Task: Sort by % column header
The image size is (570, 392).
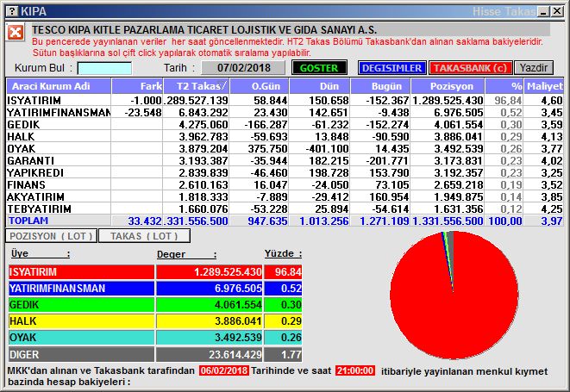Action: pos(504,86)
